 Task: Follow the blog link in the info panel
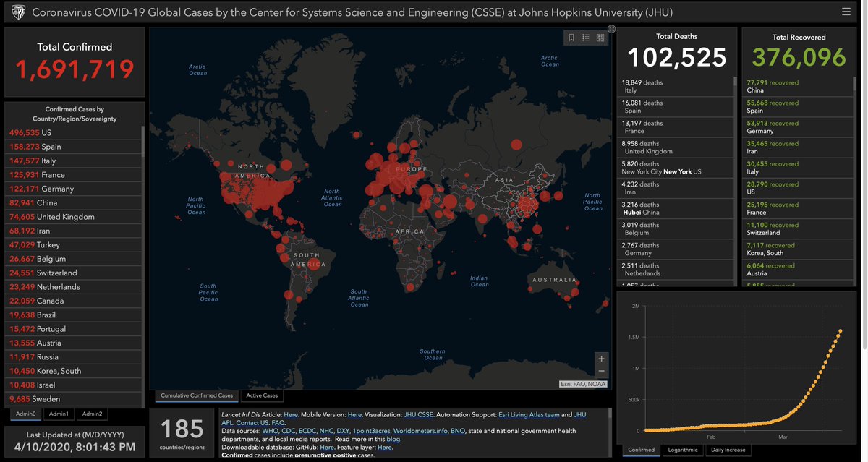[393, 439]
